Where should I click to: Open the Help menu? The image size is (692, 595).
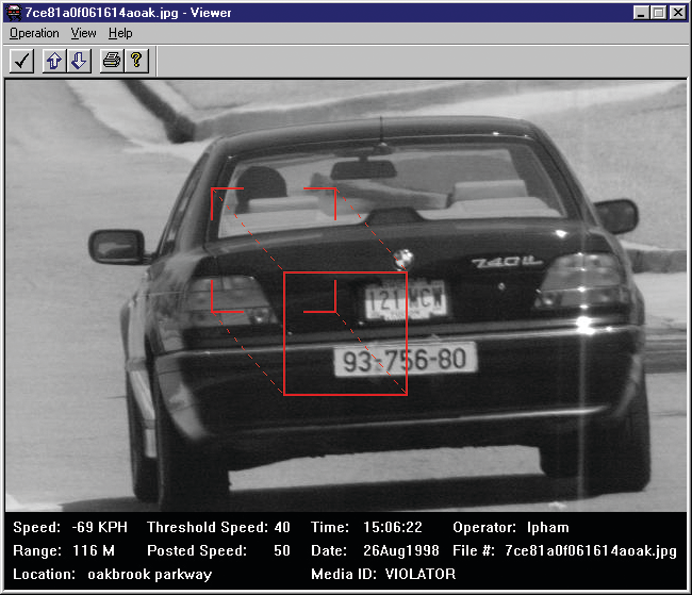tap(120, 33)
